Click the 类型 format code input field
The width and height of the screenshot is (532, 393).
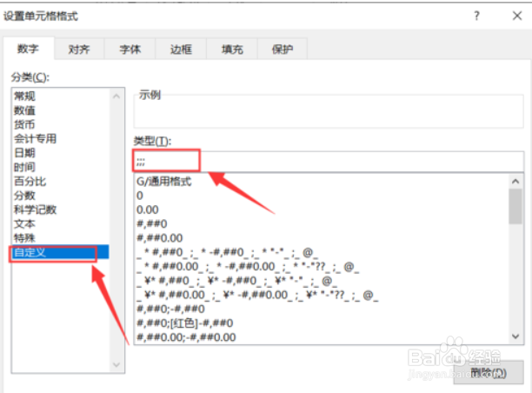pos(329,162)
